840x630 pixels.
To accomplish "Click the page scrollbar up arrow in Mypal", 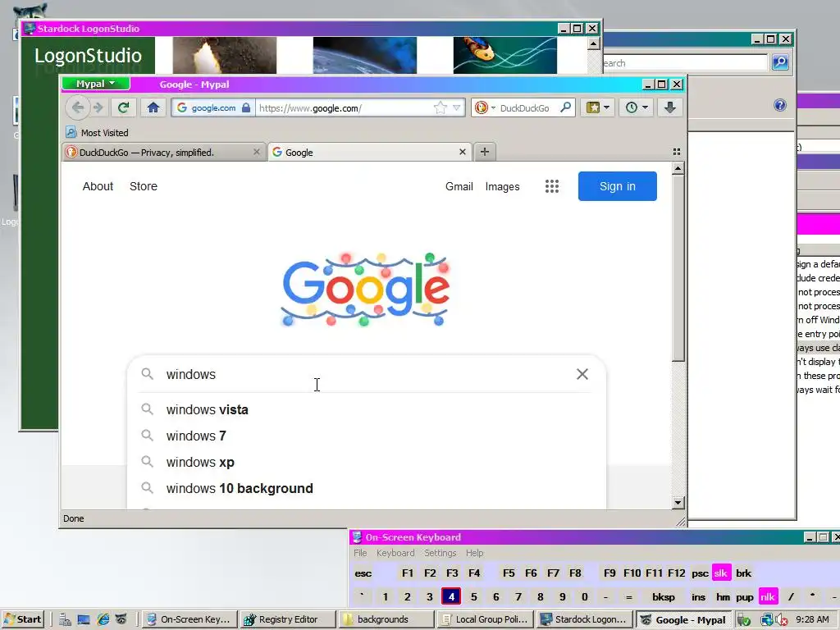I will tap(678, 169).
